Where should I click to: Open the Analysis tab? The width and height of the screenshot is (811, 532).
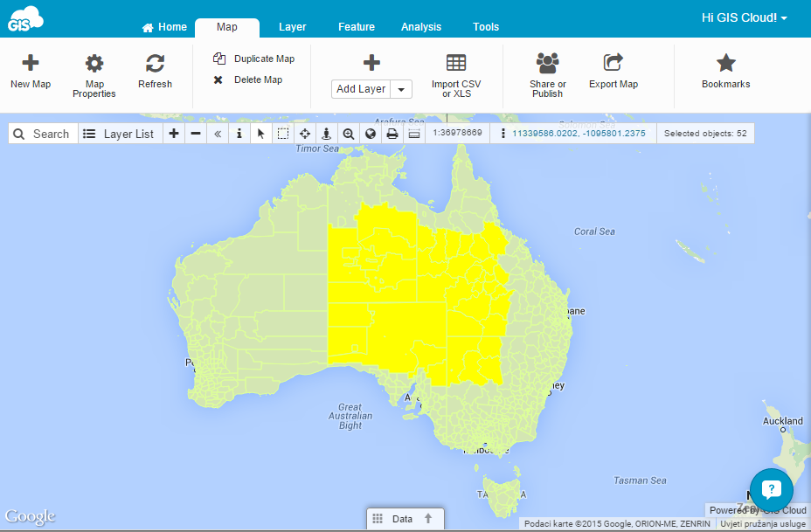(421, 27)
